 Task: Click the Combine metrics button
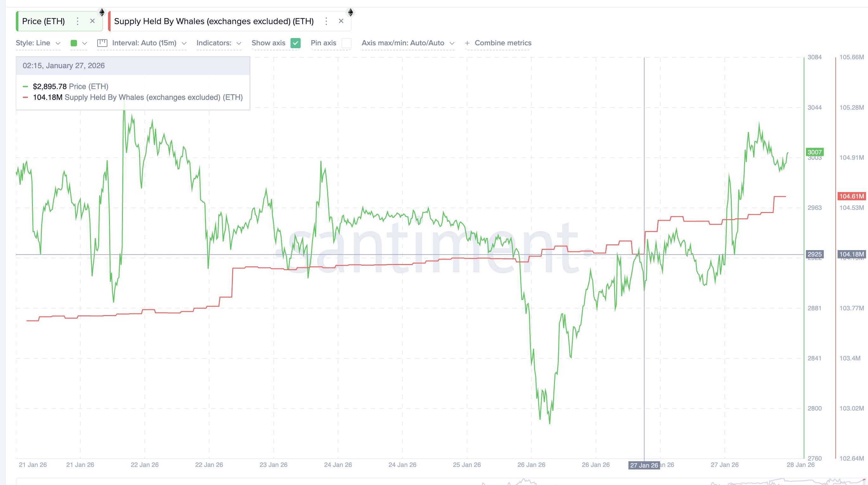[x=503, y=43]
